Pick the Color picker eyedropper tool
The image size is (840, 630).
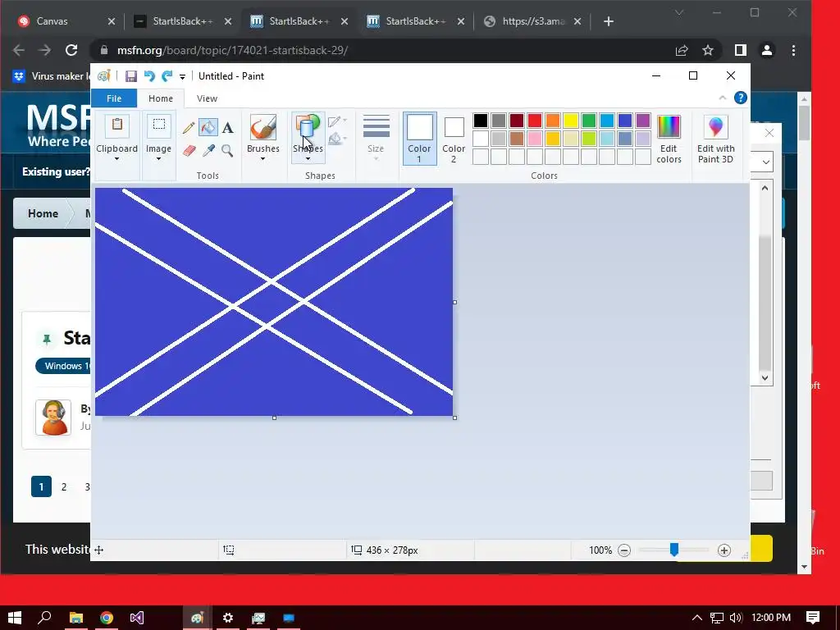pos(208,151)
